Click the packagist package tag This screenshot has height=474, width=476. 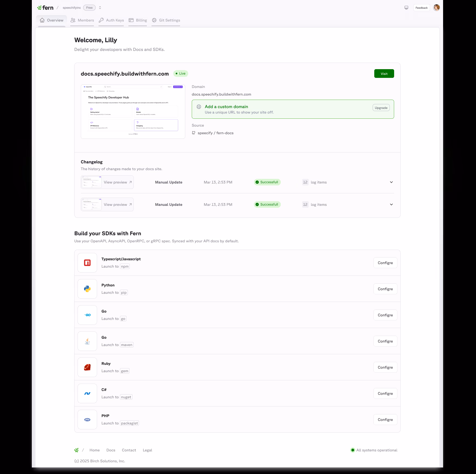coord(129,423)
